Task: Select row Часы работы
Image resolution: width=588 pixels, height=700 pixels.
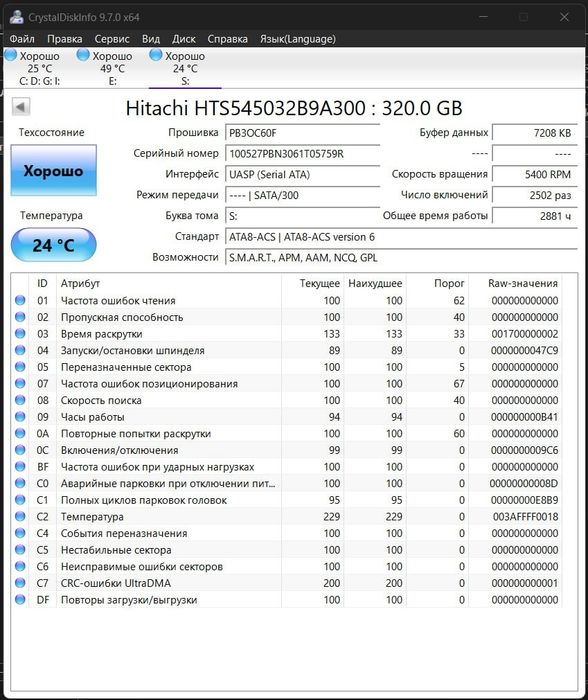Action: 287,417
